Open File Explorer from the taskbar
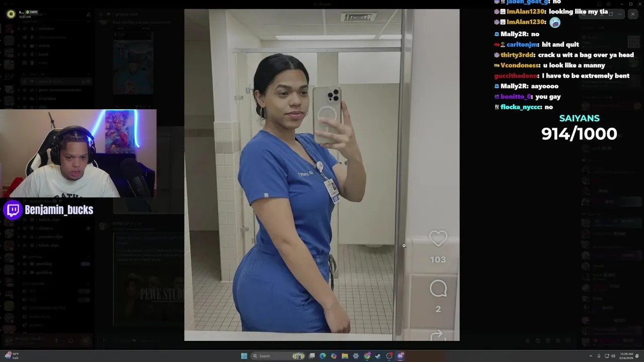The image size is (644, 362). pos(345,356)
